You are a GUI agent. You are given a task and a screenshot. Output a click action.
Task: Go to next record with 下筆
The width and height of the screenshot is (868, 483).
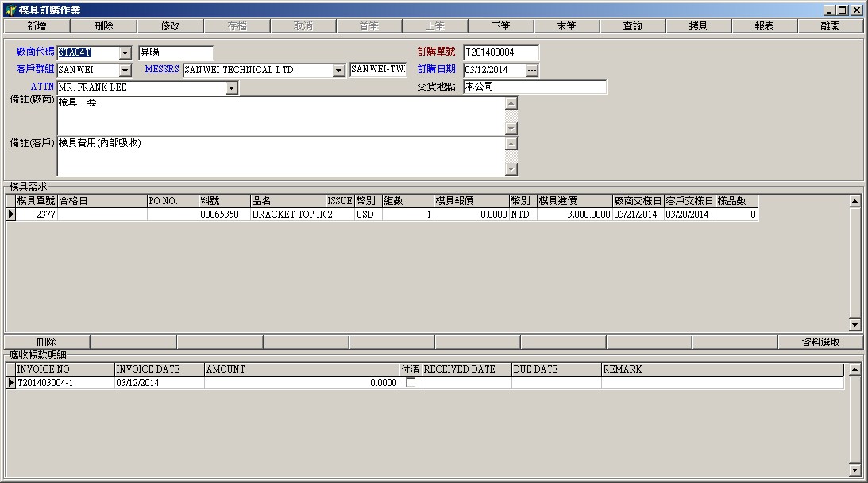pos(500,26)
